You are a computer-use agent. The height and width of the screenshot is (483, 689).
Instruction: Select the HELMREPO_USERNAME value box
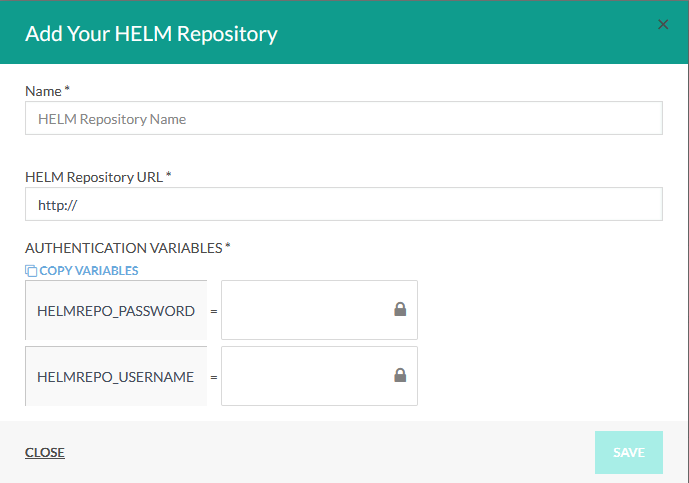click(305, 376)
